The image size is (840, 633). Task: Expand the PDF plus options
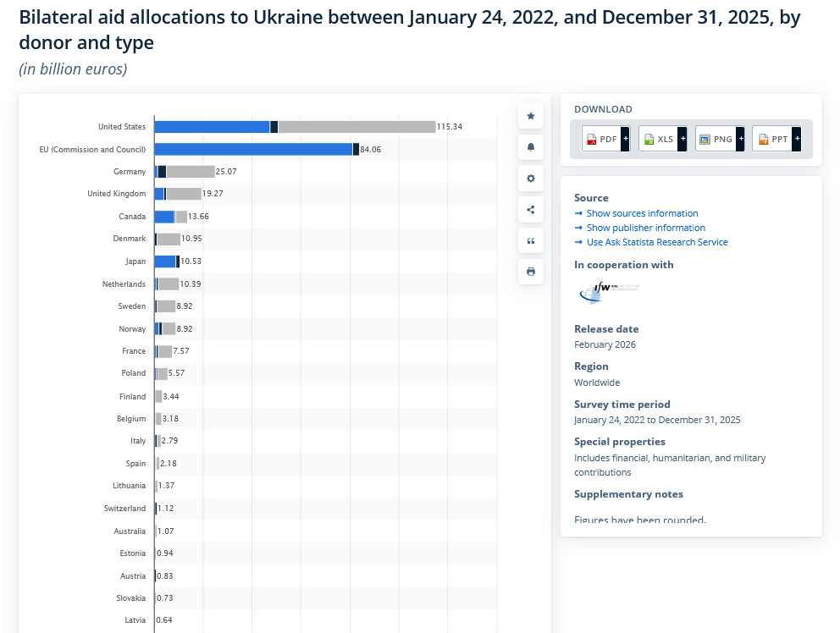click(625, 140)
